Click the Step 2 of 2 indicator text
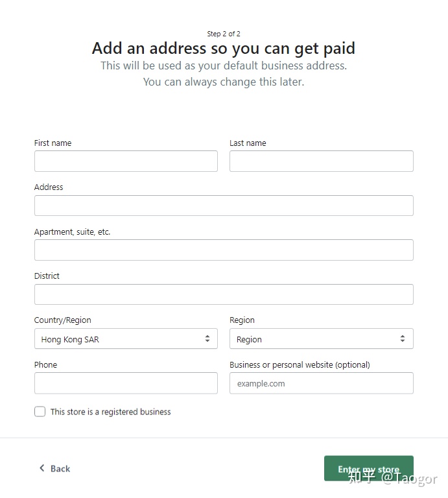The width and height of the screenshot is (448, 498). [224, 34]
